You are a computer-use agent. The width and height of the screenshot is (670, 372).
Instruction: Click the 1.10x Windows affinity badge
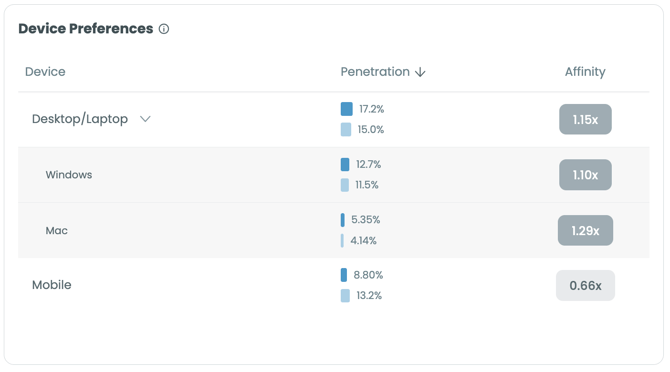[585, 175]
